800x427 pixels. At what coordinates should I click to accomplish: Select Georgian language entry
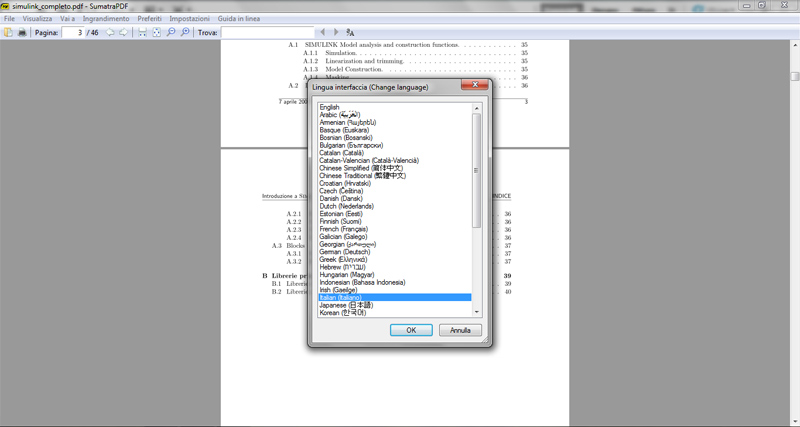coord(394,244)
